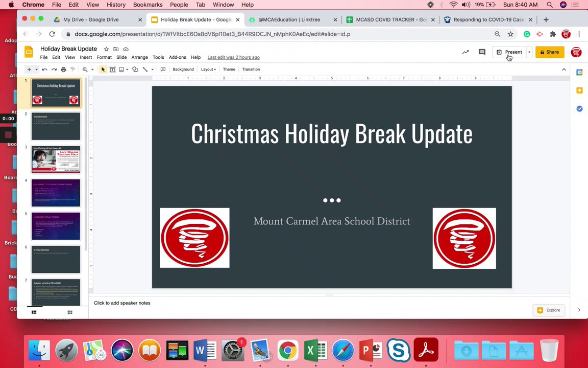Collapse the toolbar menus with chevron

[x=563, y=70]
